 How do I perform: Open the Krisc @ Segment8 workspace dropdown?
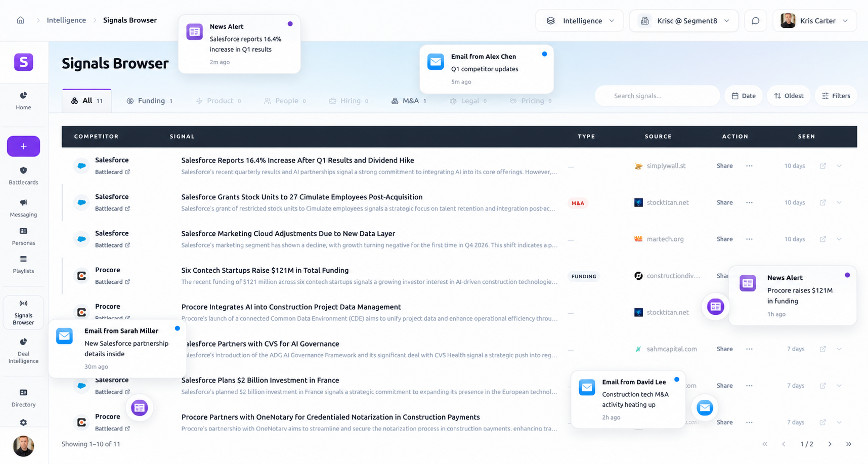click(x=684, y=21)
